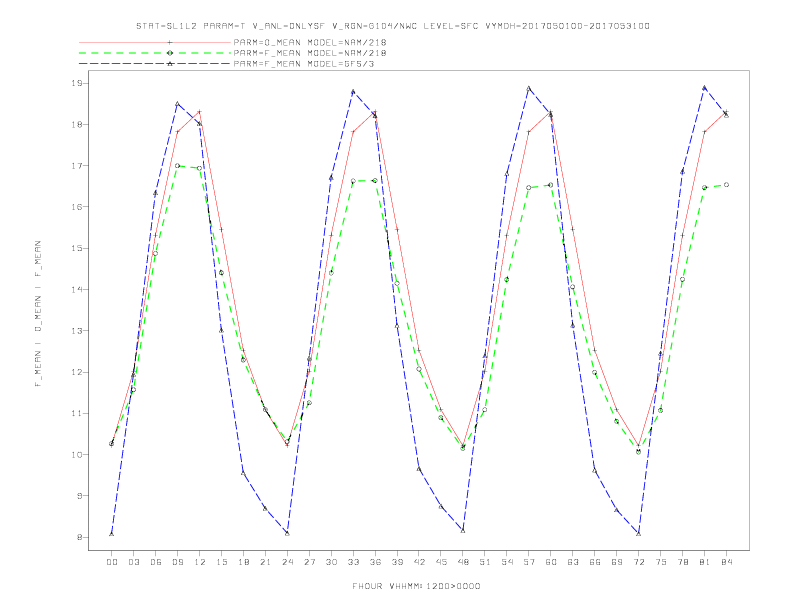Click forecast hour 12 on the x-axis
Viewport: 792px width, 612px height.
[x=200, y=562]
